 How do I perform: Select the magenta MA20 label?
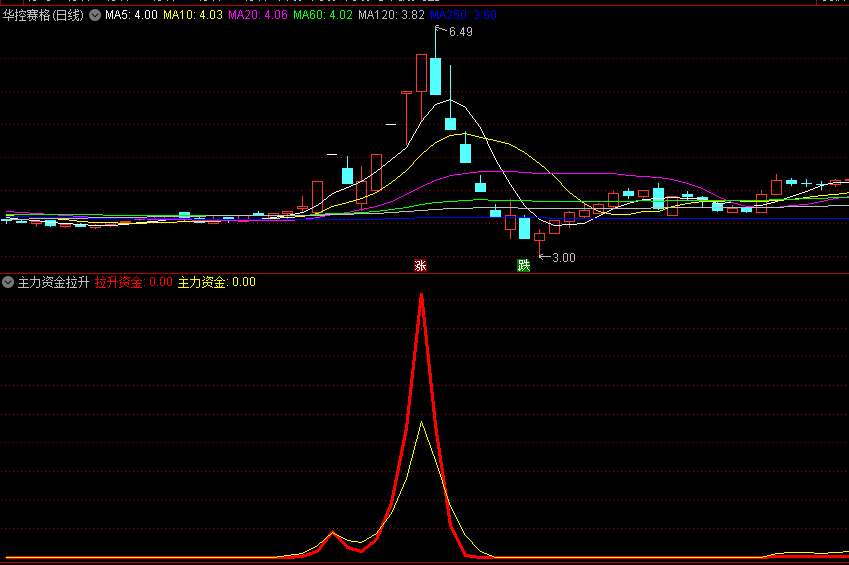coord(258,14)
